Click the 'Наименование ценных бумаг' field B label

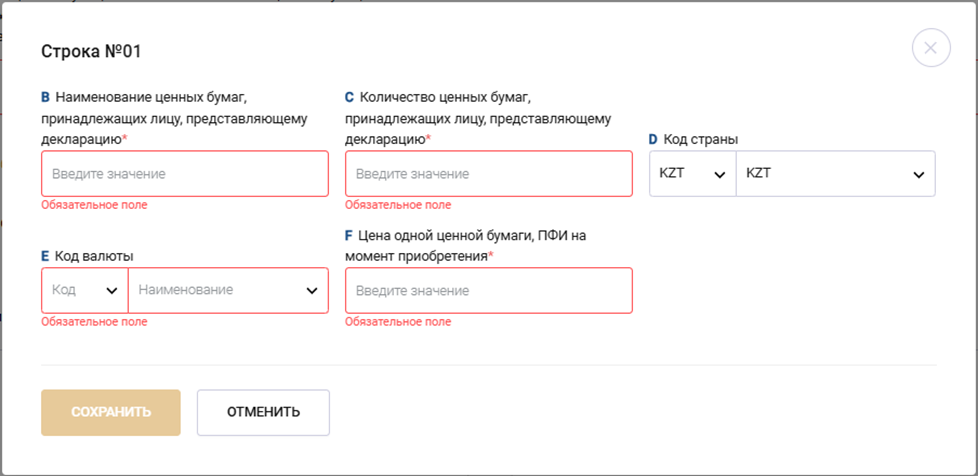tap(174, 118)
